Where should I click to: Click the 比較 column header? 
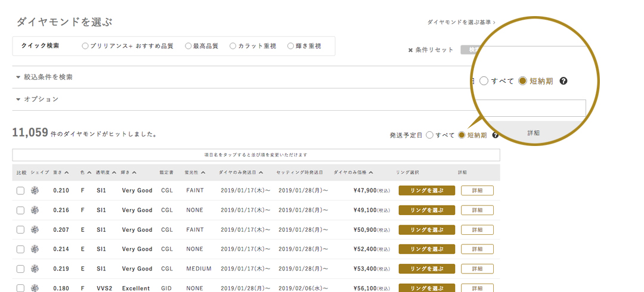pyautogui.click(x=21, y=172)
